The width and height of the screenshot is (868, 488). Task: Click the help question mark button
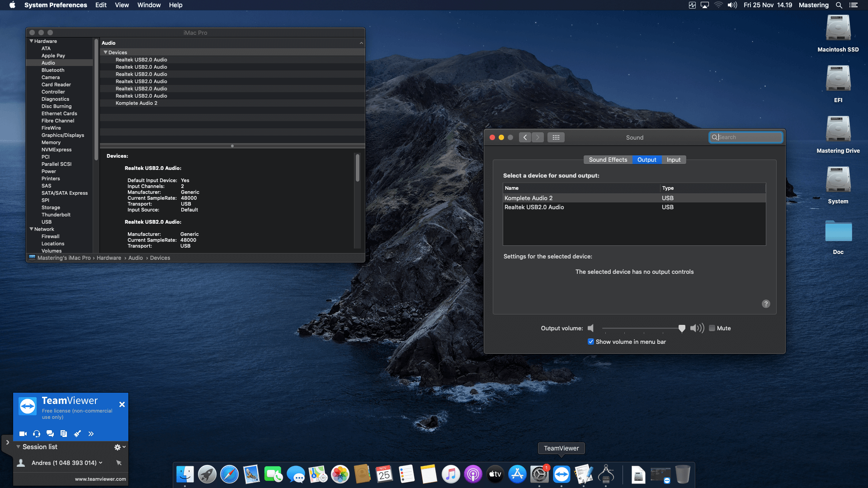(x=765, y=304)
